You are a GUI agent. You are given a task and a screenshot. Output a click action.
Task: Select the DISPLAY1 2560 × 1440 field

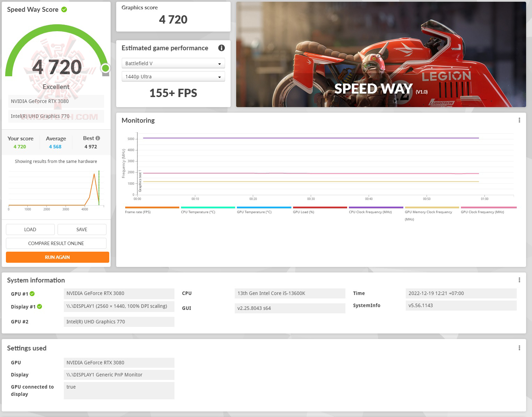119,306
